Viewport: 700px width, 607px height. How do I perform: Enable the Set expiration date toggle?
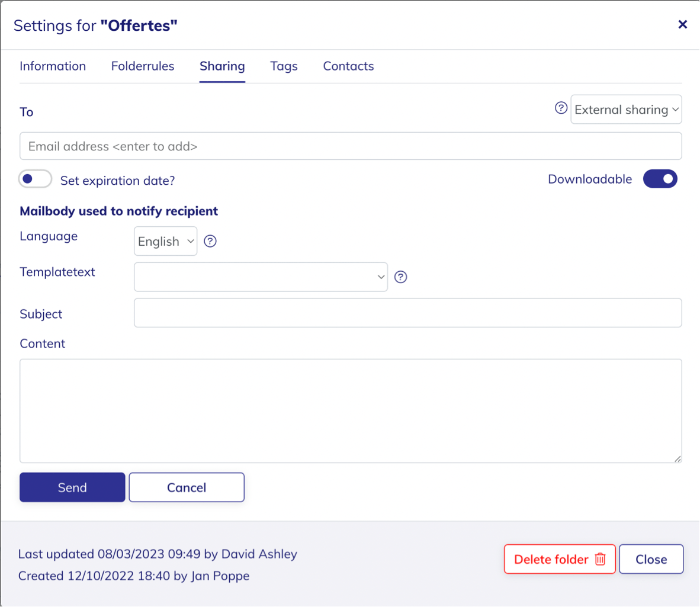pos(35,179)
